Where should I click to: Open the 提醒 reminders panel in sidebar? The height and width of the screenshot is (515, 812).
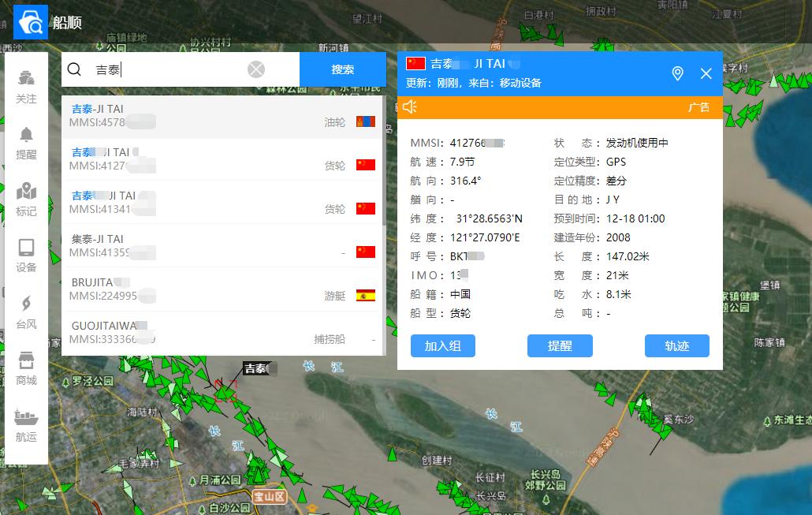pos(26,140)
